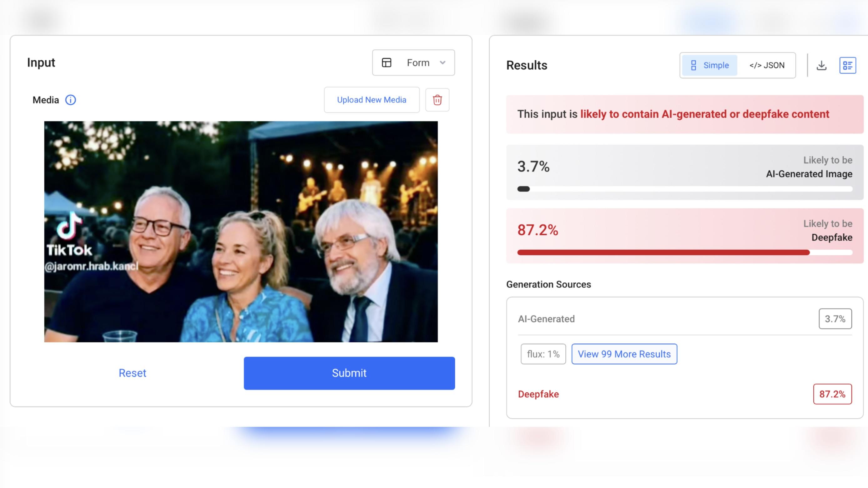Click the uploaded TikTok image thumbnail
The height and width of the screenshot is (488, 868).
pos(241,232)
